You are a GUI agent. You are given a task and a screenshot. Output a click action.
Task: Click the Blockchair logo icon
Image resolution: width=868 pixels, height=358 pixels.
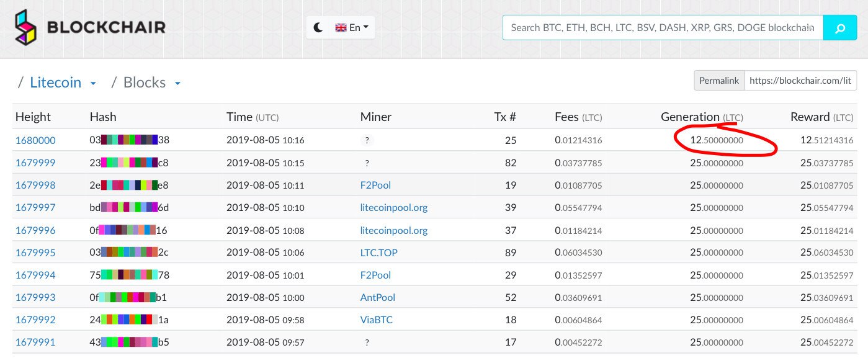click(27, 27)
